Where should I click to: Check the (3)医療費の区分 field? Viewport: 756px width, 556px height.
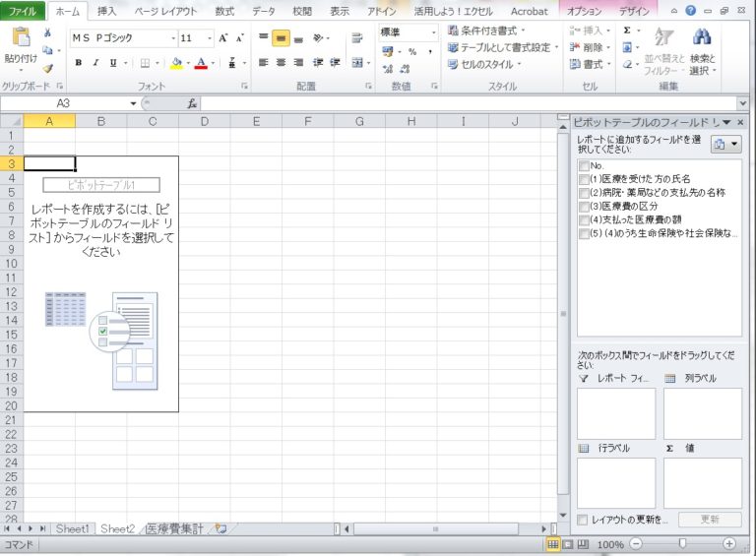[x=584, y=207]
